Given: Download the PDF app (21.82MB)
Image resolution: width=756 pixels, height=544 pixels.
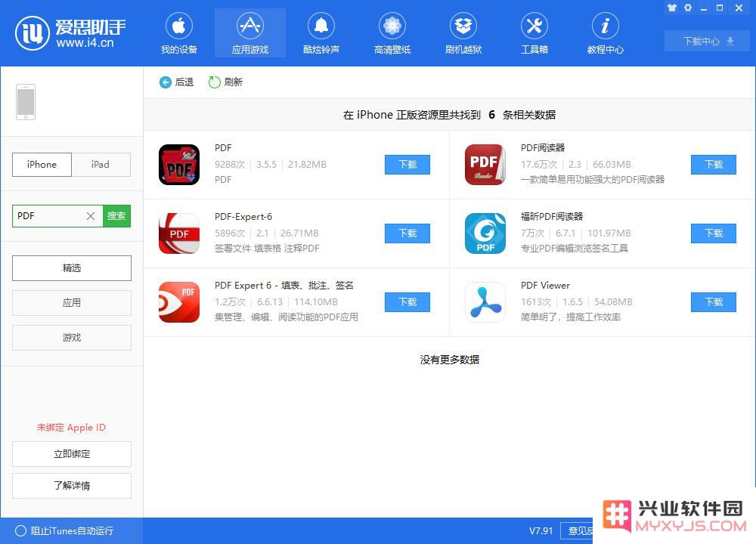Looking at the screenshot, I should [x=407, y=164].
